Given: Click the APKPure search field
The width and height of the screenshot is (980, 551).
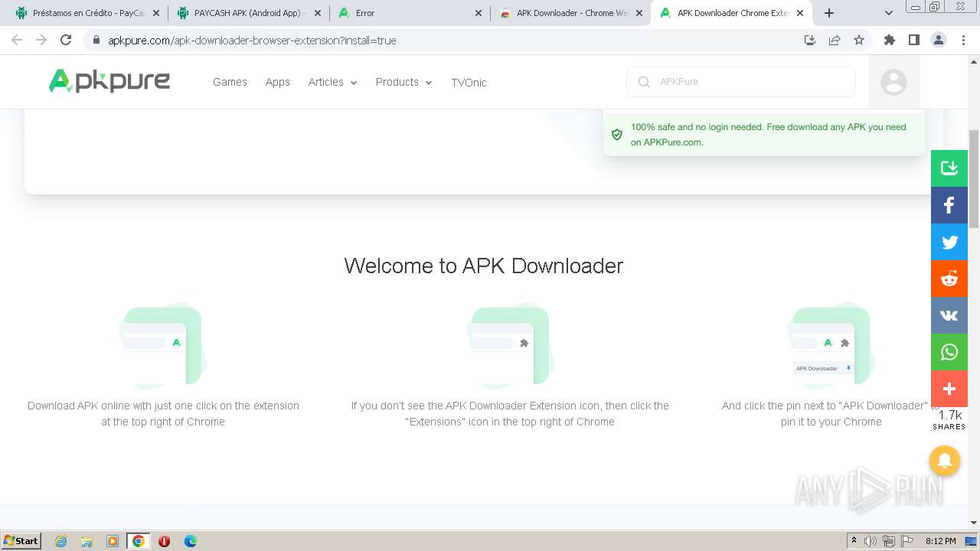Looking at the screenshot, I should pos(741,82).
